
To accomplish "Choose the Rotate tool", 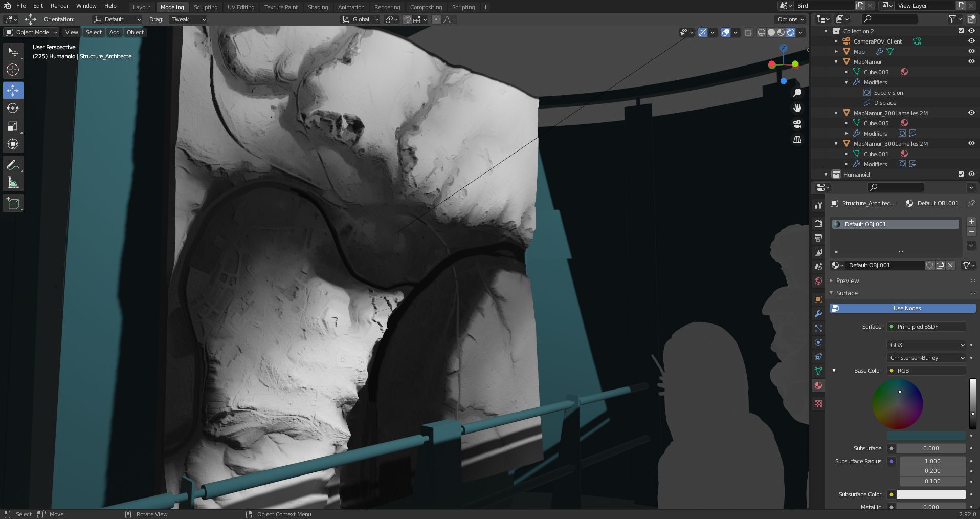I will tap(13, 108).
